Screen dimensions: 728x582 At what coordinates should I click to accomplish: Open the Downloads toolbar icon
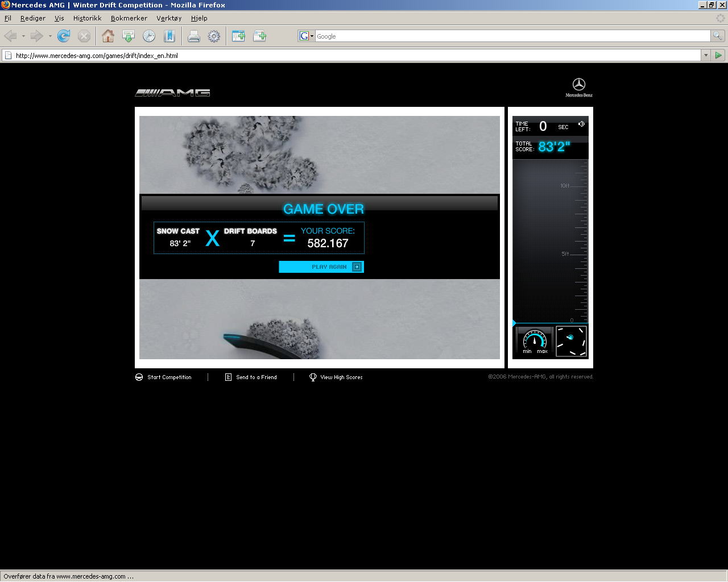pyautogui.click(x=129, y=36)
